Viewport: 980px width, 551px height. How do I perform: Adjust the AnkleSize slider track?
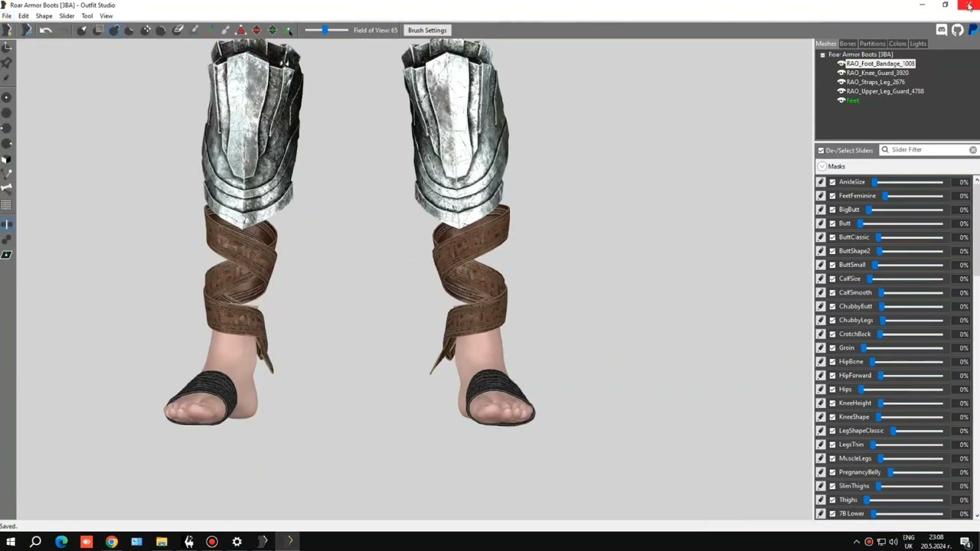908,182
